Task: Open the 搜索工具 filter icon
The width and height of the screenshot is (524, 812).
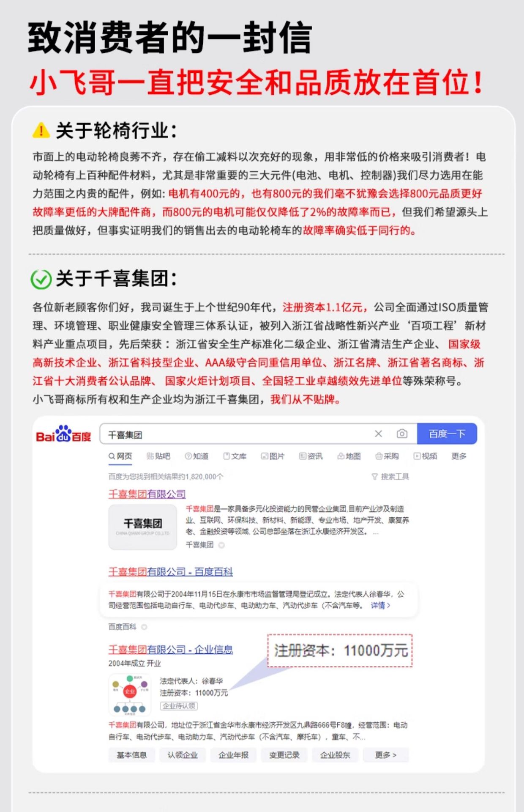Action: click(374, 477)
